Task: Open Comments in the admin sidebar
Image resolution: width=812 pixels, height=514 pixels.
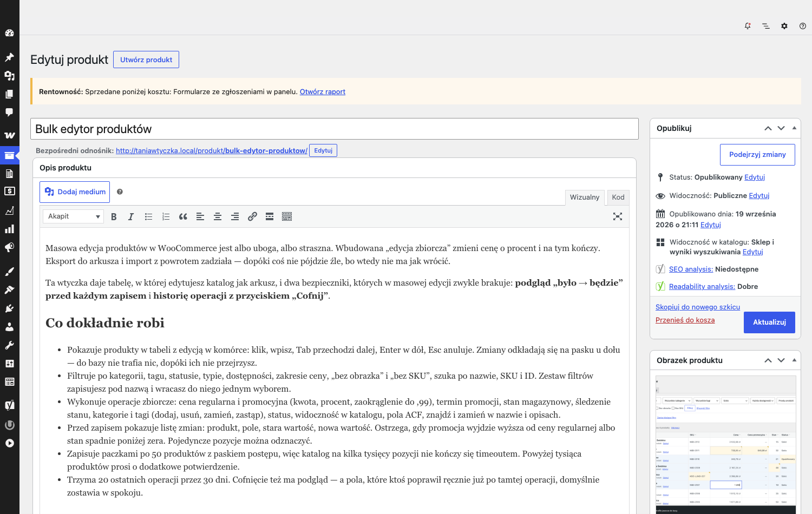Action: coord(9,112)
